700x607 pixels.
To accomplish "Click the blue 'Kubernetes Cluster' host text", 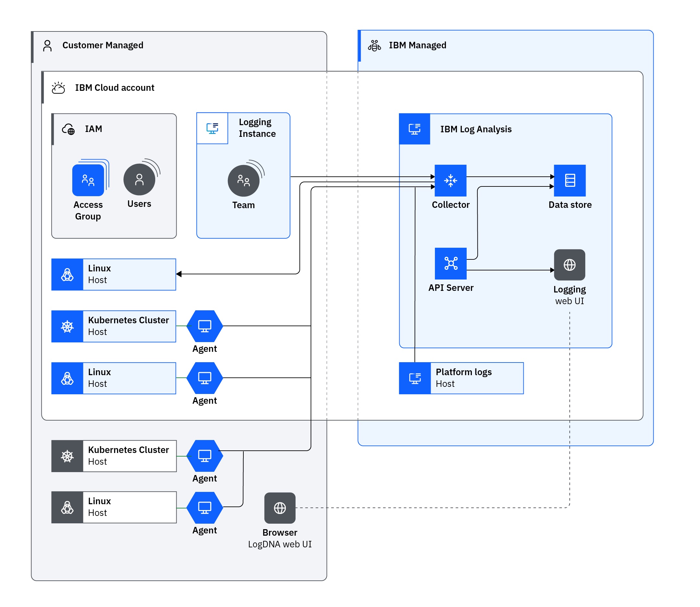I will coord(129,320).
